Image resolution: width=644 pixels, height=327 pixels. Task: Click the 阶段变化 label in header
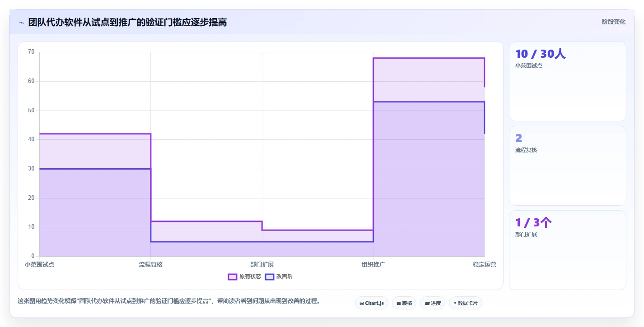[x=614, y=22]
